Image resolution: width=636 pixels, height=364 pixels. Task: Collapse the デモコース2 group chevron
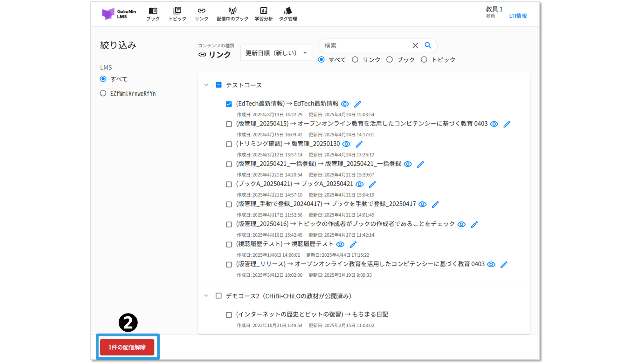point(206,296)
